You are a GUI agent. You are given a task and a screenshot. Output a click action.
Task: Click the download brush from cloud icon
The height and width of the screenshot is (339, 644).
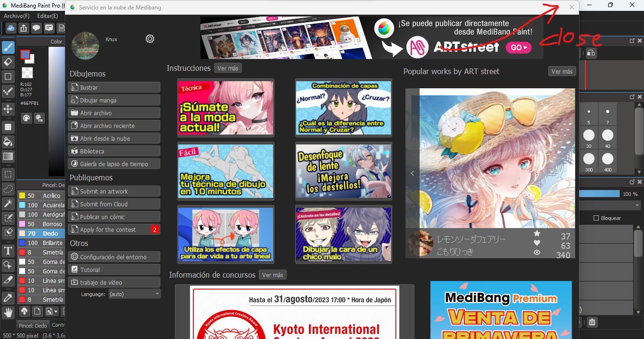(25, 311)
